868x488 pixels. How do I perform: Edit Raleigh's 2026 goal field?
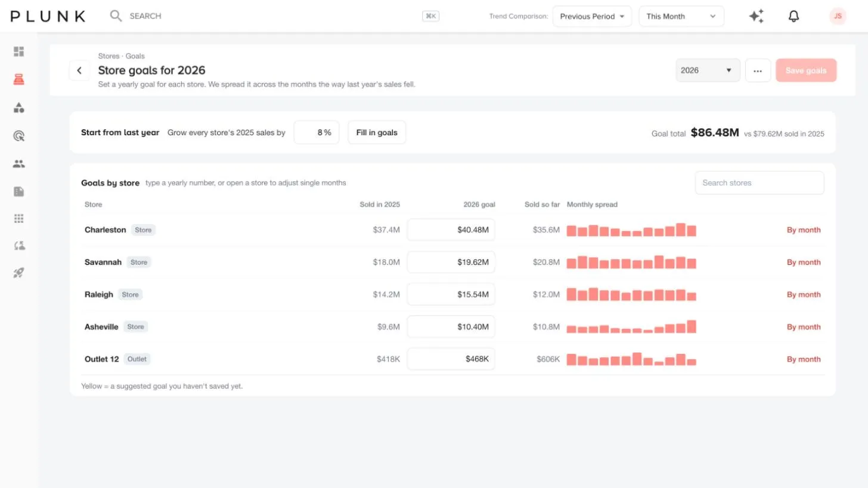point(451,294)
